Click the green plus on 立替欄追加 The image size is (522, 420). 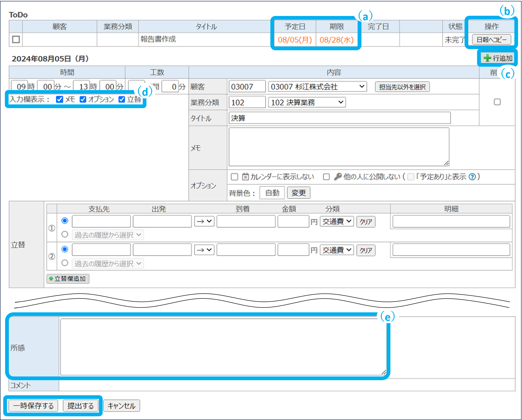(51, 279)
